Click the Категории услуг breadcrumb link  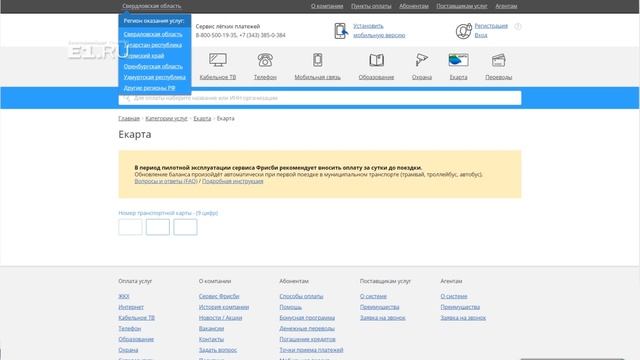pyautogui.click(x=166, y=118)
